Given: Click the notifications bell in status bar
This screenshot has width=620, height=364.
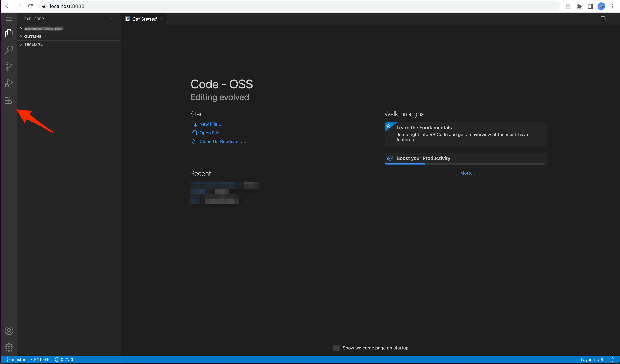Looking at the screenshot, I should coord(612,359).
